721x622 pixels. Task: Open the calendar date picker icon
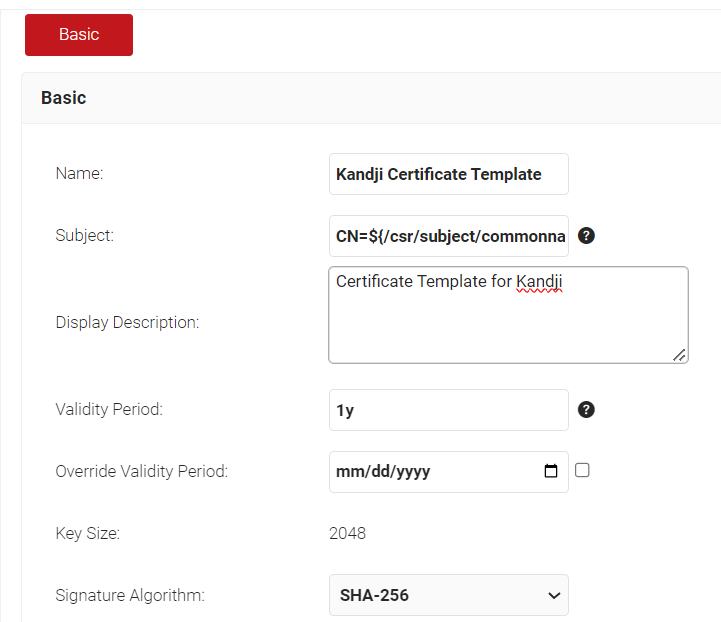click(x=551, y=471)
